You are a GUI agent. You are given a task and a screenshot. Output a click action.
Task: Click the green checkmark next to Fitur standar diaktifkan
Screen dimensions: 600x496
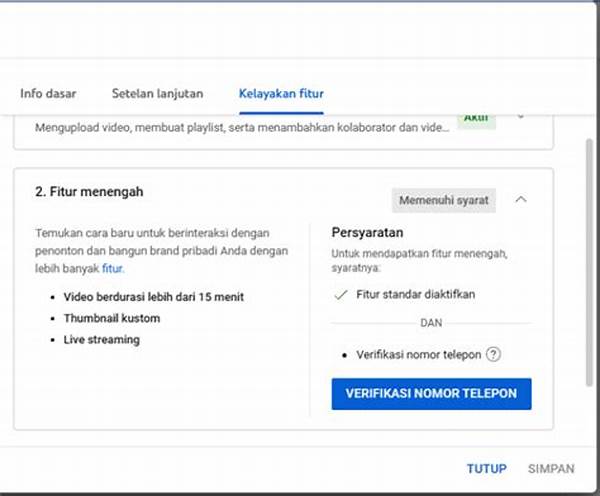(x=340, y=294)
